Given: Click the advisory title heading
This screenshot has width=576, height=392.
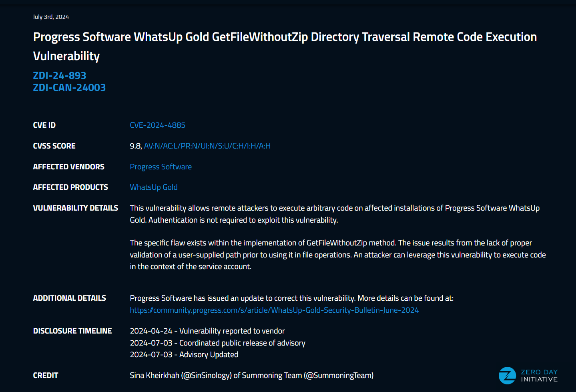Looking at the screenshot, I should pos(285,37).
